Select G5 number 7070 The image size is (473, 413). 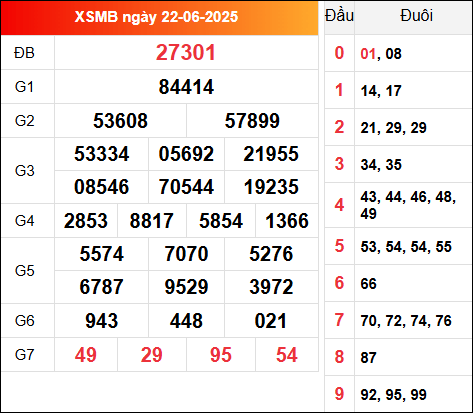pos(186,254)
